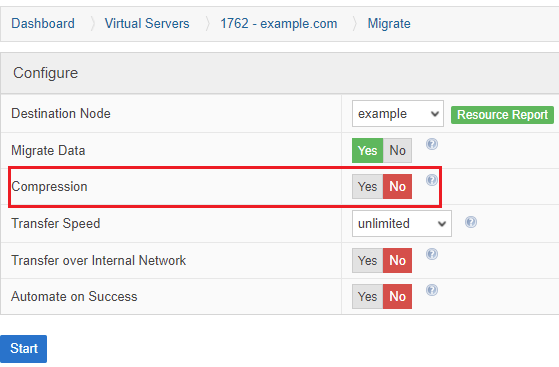Select the Migrate breadcrumb

point(389,24)
